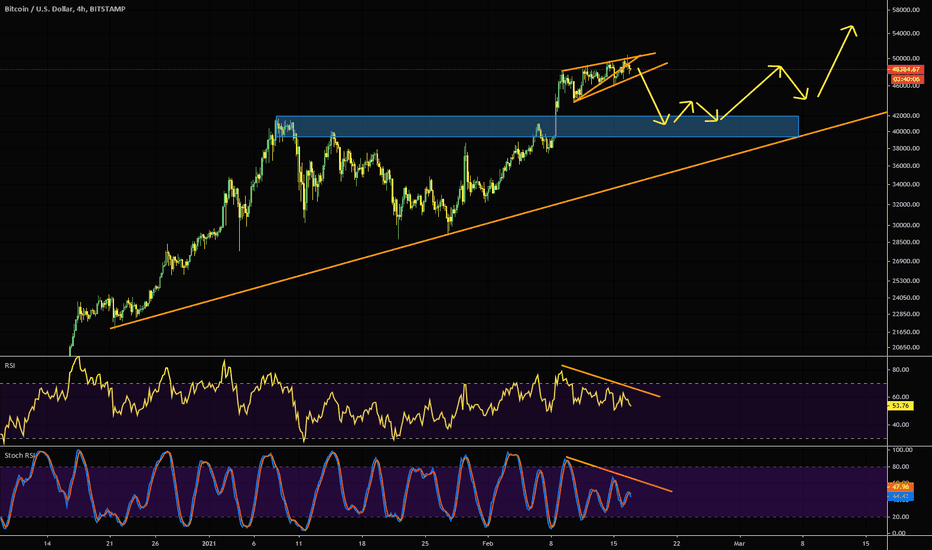The height and width of the screenshot is (550, 932).
Task: Select the orange divergence line on RSI pane
Action: pos(610,381)
